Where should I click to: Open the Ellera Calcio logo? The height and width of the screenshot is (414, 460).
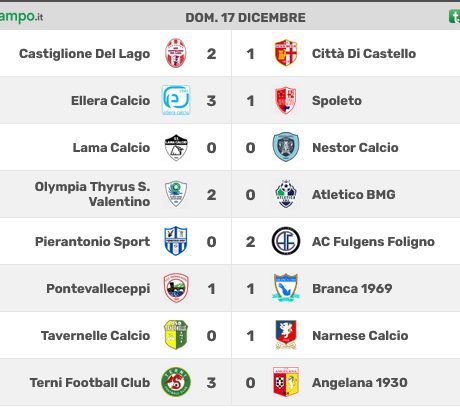(x=176, y=100)
